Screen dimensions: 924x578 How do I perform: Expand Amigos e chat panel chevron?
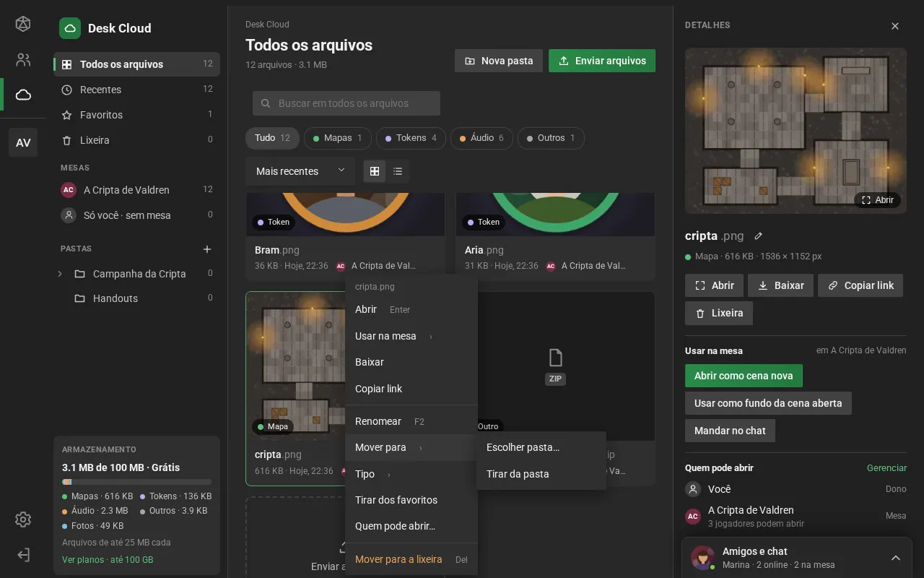[x=895, y=558]
